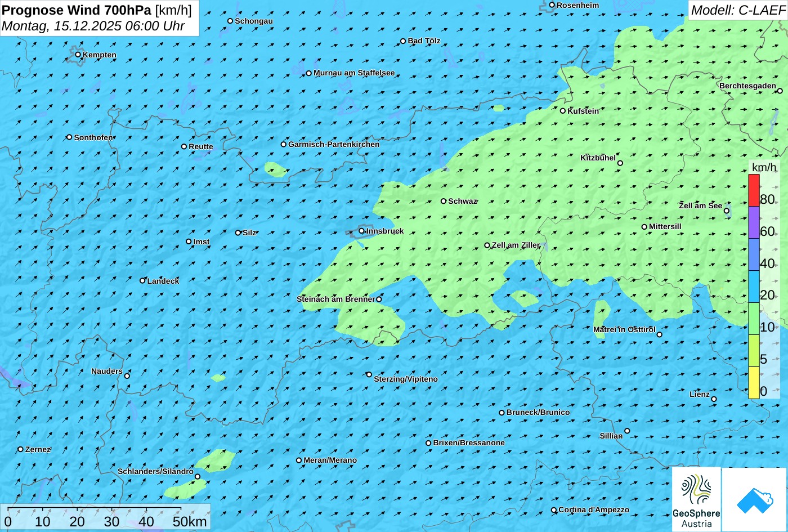Click the Nauders town marker
The image size is (788, 532).
point(127,376)
